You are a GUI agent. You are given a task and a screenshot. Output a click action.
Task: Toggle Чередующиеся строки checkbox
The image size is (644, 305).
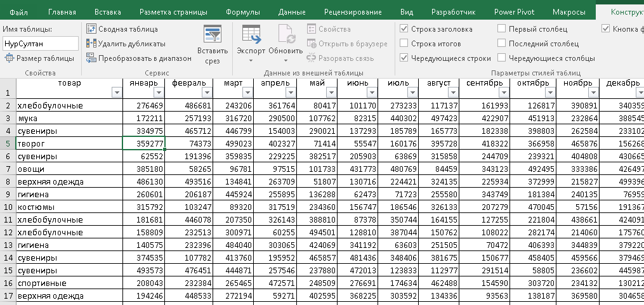pyautogui.click(x=404, y=58)
